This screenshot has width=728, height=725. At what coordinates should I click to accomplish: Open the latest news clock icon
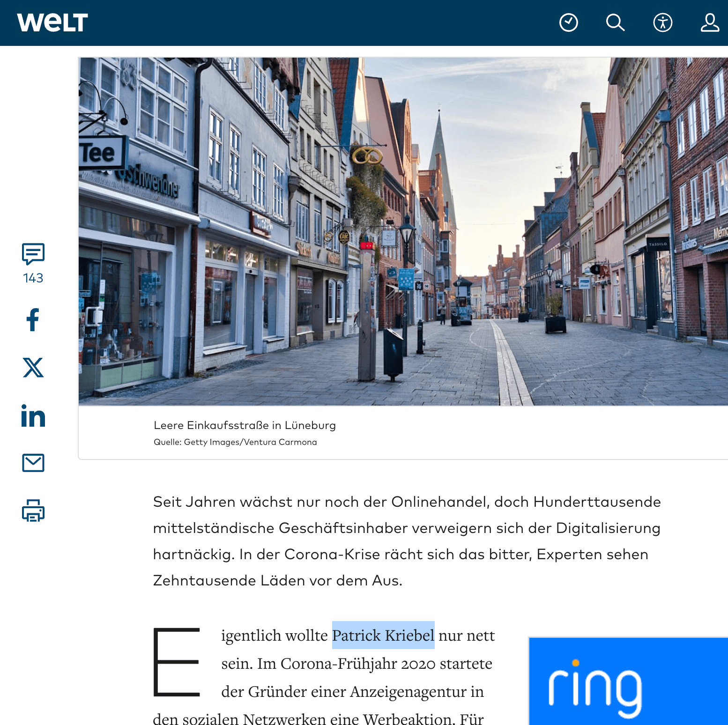(x=569, y=22)
